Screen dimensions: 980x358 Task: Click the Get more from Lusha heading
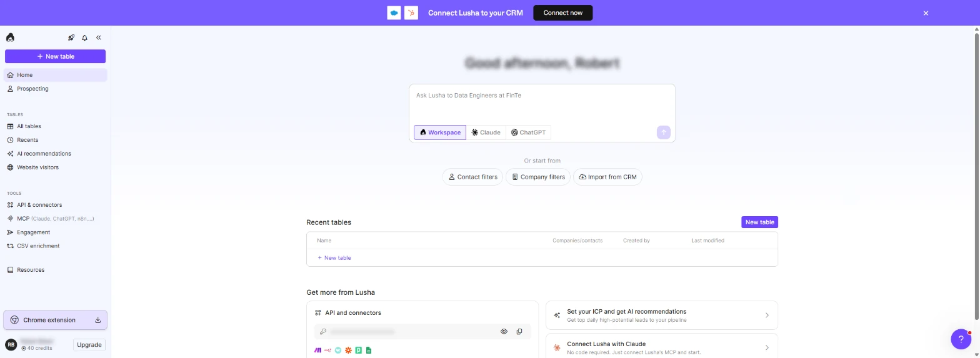(341, 292)
